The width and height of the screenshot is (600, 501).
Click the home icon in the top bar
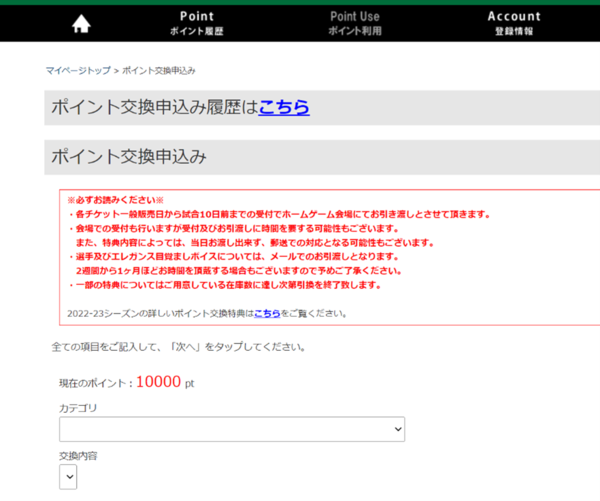pos(81,24)
